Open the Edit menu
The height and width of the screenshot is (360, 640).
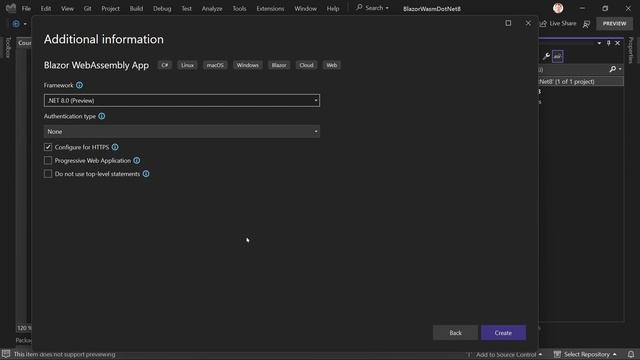click(46, 8)
